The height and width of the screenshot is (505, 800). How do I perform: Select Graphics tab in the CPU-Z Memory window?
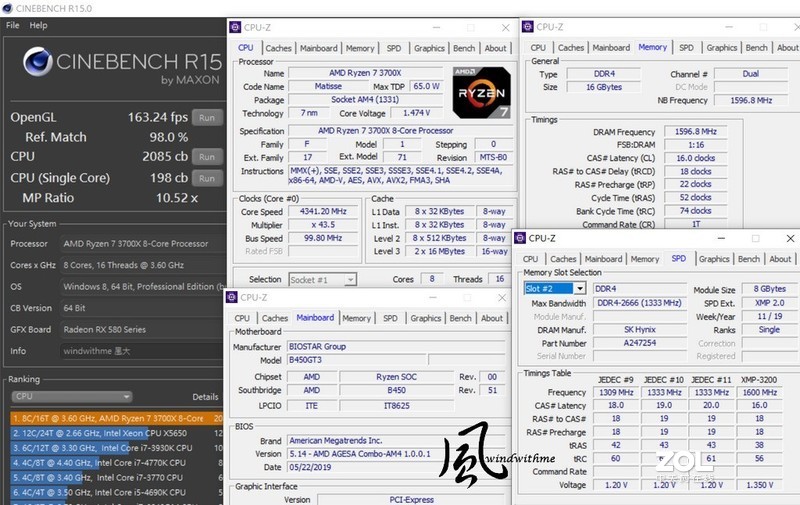point(721,47)
